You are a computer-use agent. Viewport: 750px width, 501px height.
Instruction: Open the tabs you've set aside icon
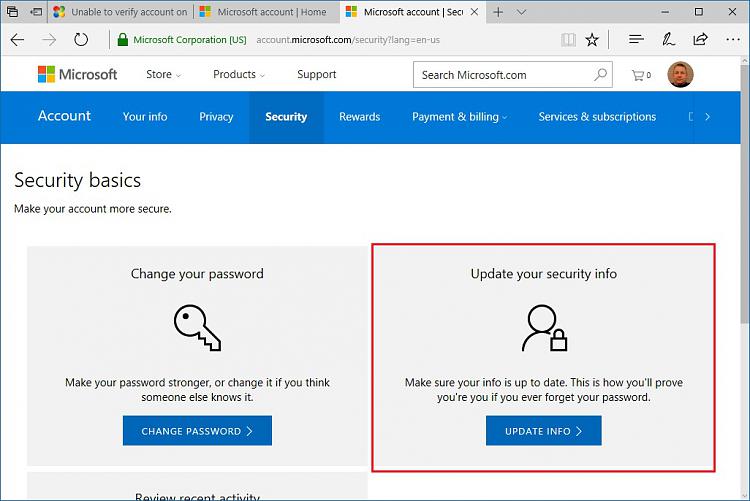[x=12, y=12]
